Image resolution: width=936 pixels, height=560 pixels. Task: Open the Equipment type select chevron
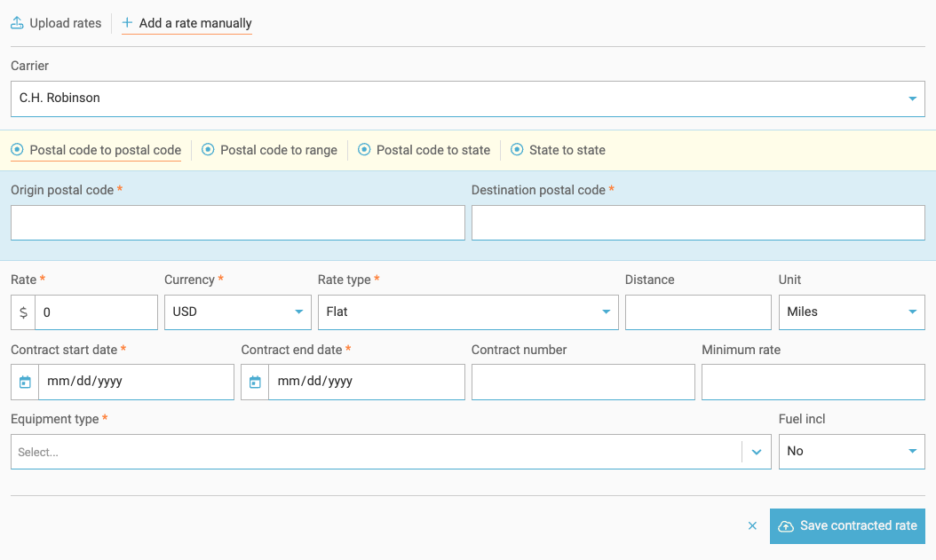click(757, 452)
